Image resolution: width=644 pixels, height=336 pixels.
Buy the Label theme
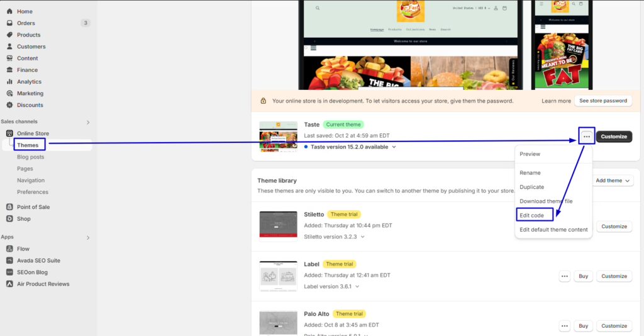click(x=583, y=276)
